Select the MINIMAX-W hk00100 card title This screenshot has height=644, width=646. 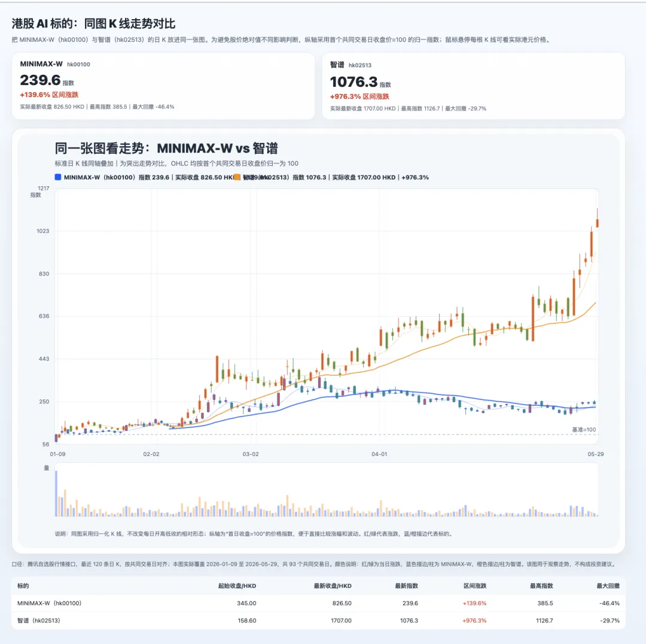[x=55, y=64]
